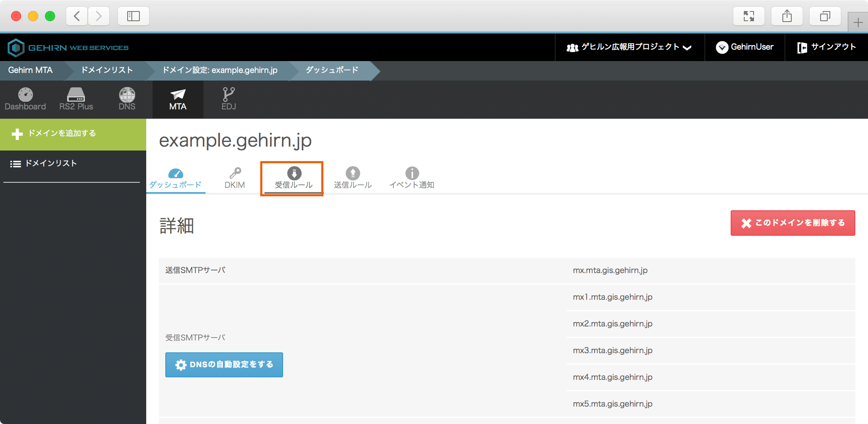Open the イベント通知 info tab
The image size is (868, 424).
412,178
